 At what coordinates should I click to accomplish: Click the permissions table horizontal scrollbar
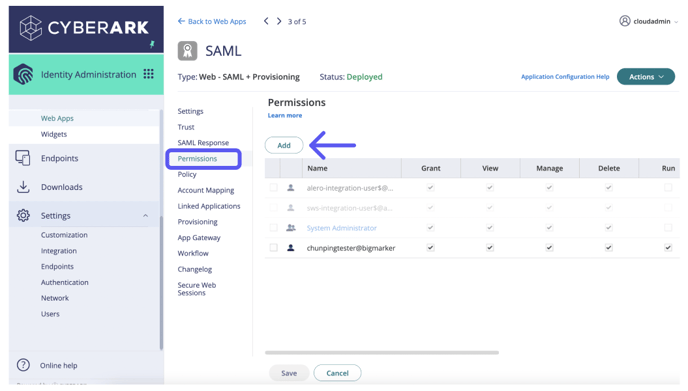(x=382, y=352)
